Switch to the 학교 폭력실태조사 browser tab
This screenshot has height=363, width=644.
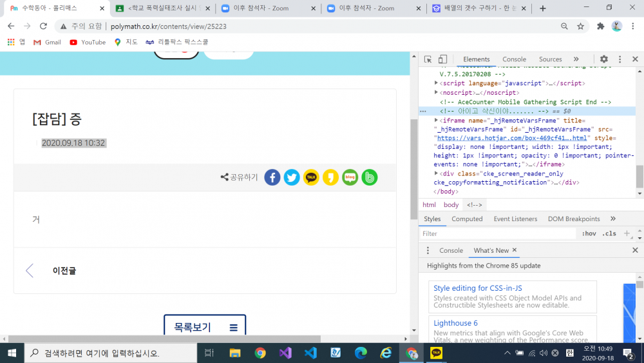click(x=164, y=8)
